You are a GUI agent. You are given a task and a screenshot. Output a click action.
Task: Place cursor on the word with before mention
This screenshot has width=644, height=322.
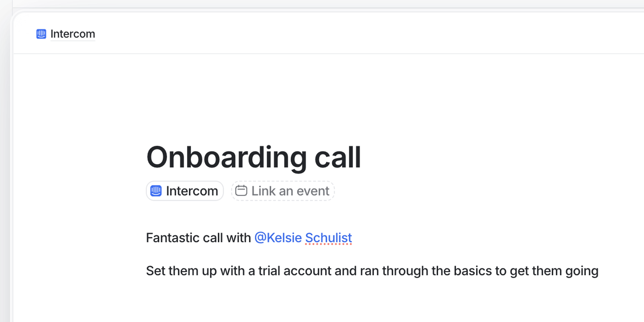pyautogui.click(x=238, y=237)
